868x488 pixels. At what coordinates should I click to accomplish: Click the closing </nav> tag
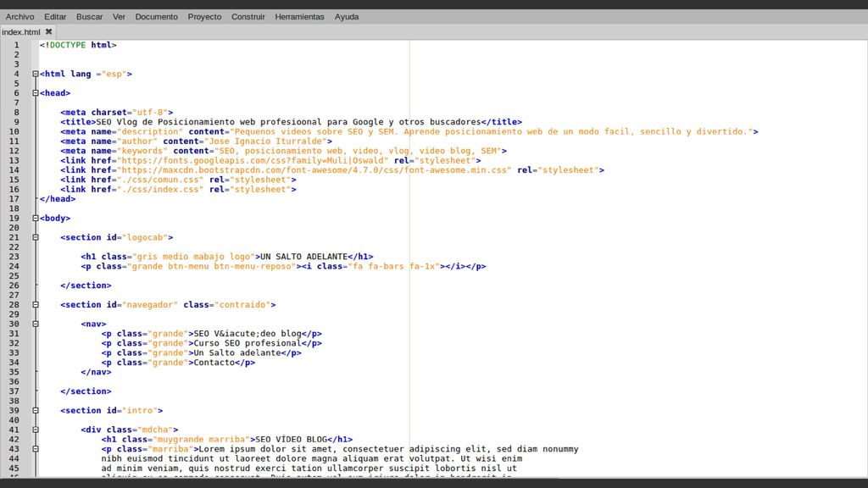97,372
